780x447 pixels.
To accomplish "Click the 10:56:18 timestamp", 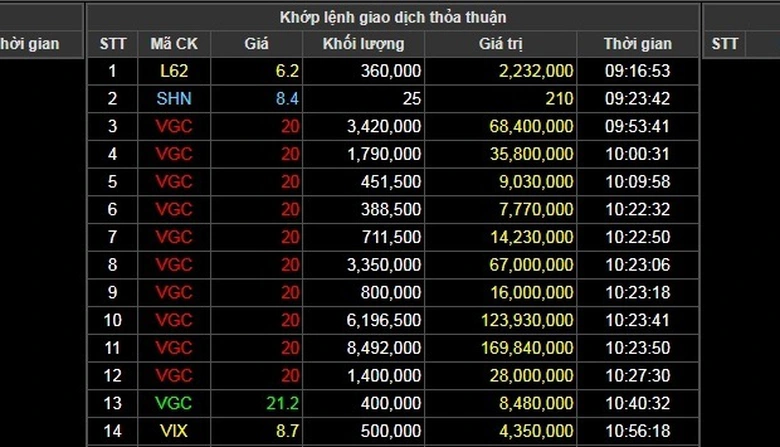I will [x=637, y=430].
